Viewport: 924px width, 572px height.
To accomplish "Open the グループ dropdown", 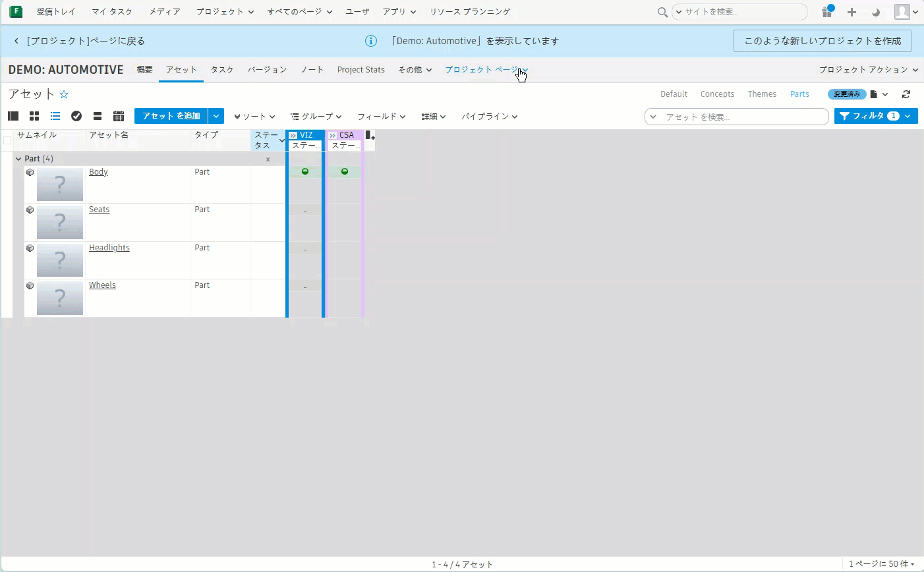I will click(x=316, y=117).
